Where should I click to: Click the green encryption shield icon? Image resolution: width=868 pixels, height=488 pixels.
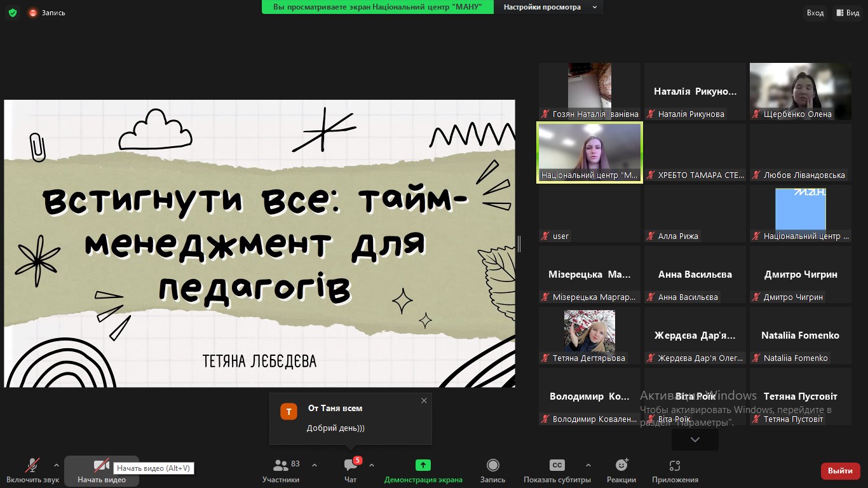pyautogui.click(x=13, y=12)
